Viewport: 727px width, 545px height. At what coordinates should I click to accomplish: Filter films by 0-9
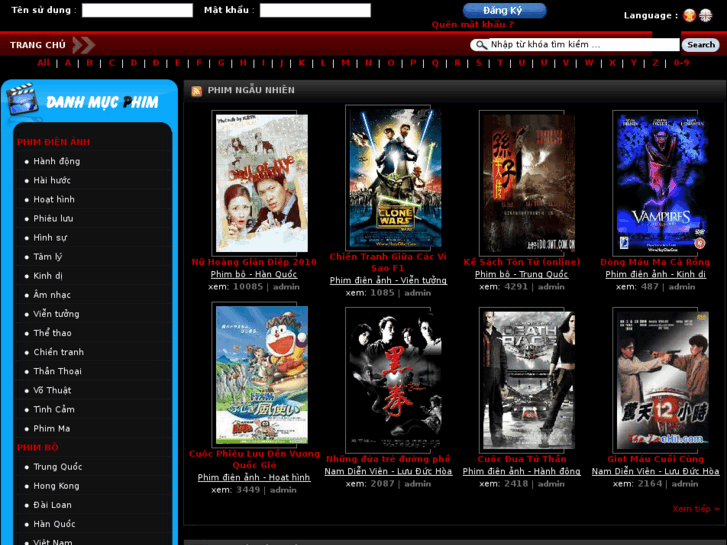[x=681, y=63]
